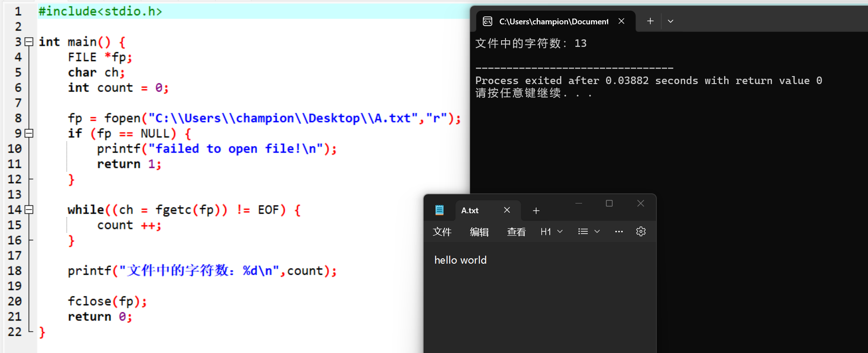Add a new tab in Notepad
Viewport: 868px width, 353px height.
[536, 211]
